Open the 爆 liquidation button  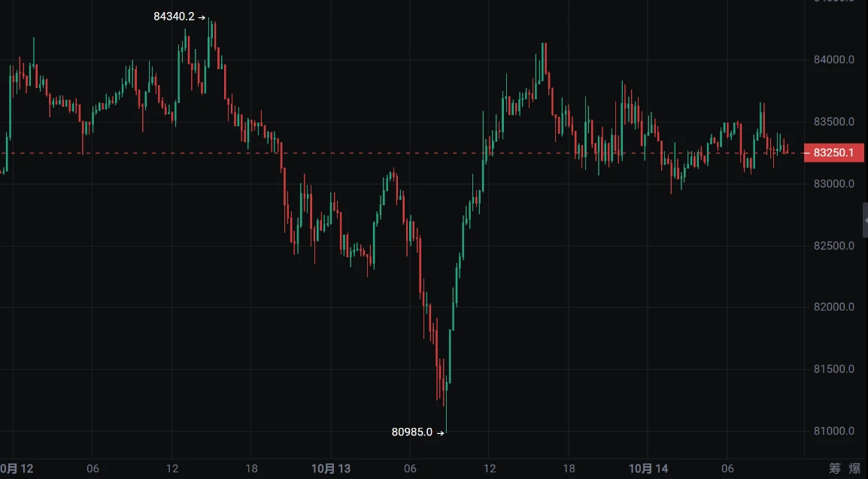pyautogui.click(x=854, y=468)
